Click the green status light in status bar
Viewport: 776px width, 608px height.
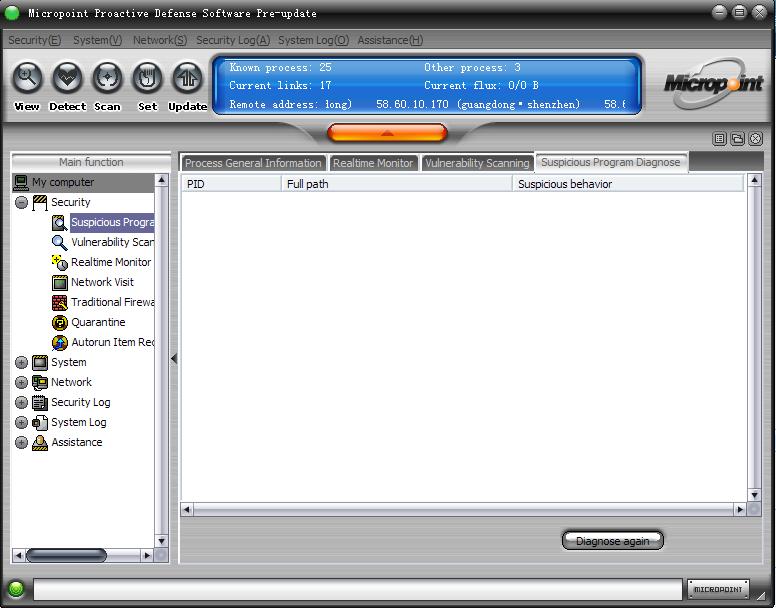point(16,589)
